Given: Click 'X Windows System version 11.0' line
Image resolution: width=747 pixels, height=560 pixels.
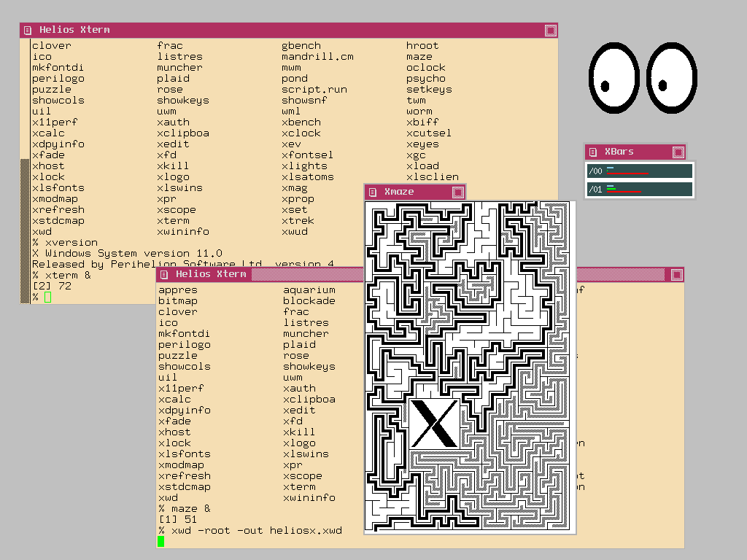Looking at the screenshot, I should (x=127, y=254).
